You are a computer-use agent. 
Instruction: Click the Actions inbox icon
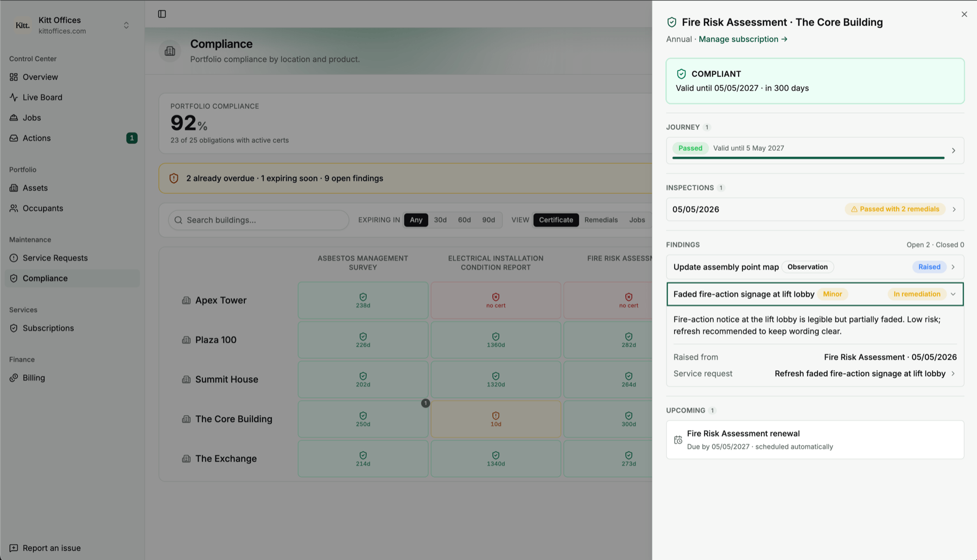point(14,138)
